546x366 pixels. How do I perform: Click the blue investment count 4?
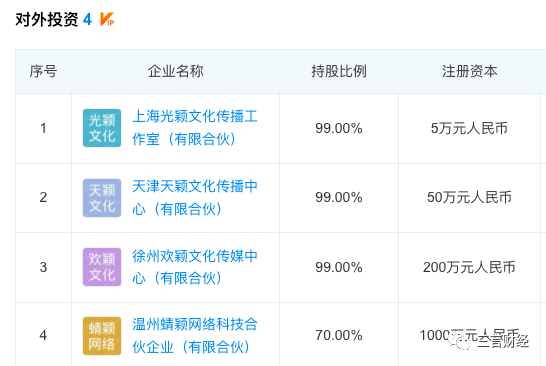(x=87, y=20)
